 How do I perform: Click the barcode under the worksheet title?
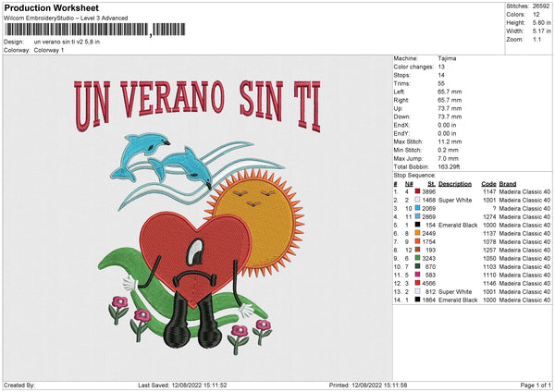(95, 30)
